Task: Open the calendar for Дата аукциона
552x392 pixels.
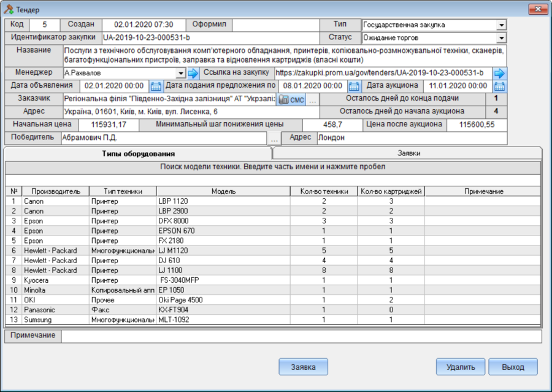Action: 499,86
